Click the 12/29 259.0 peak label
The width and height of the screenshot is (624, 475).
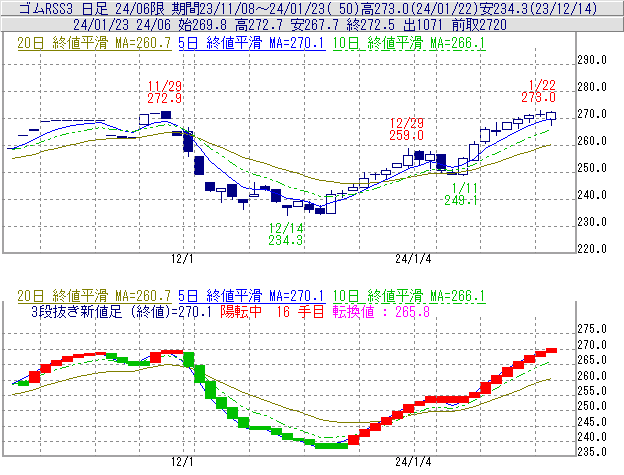point(406,129)
